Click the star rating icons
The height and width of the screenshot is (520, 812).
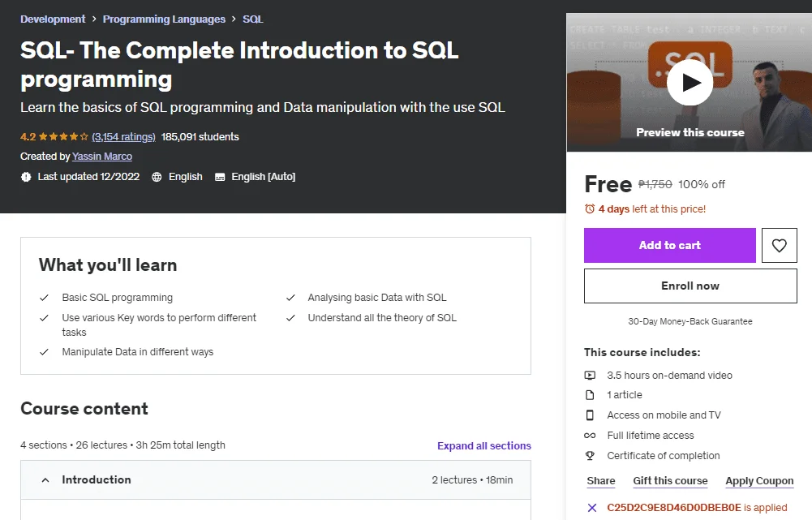tap(63, 137)
